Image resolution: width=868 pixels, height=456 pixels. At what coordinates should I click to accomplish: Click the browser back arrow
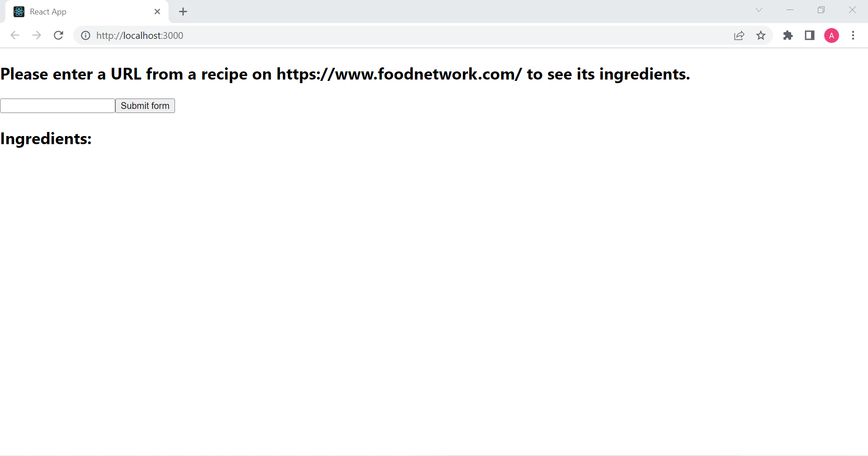(15, 35)
